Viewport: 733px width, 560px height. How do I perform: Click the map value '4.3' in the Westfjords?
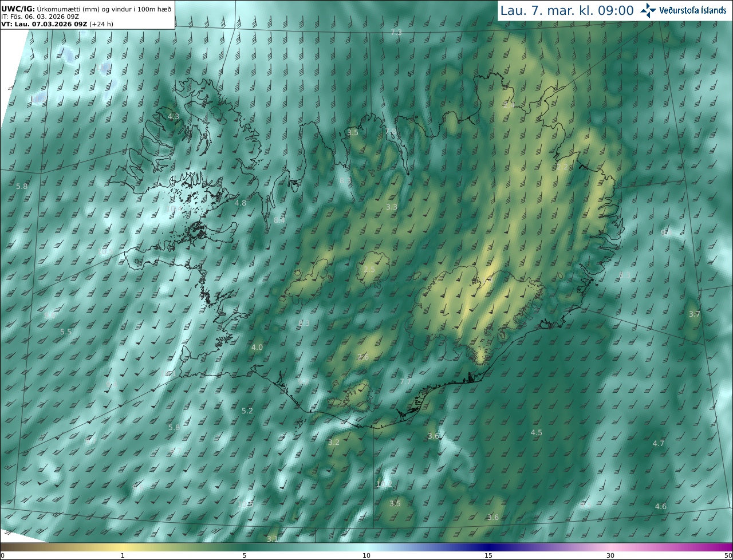[x=174, y=116]
